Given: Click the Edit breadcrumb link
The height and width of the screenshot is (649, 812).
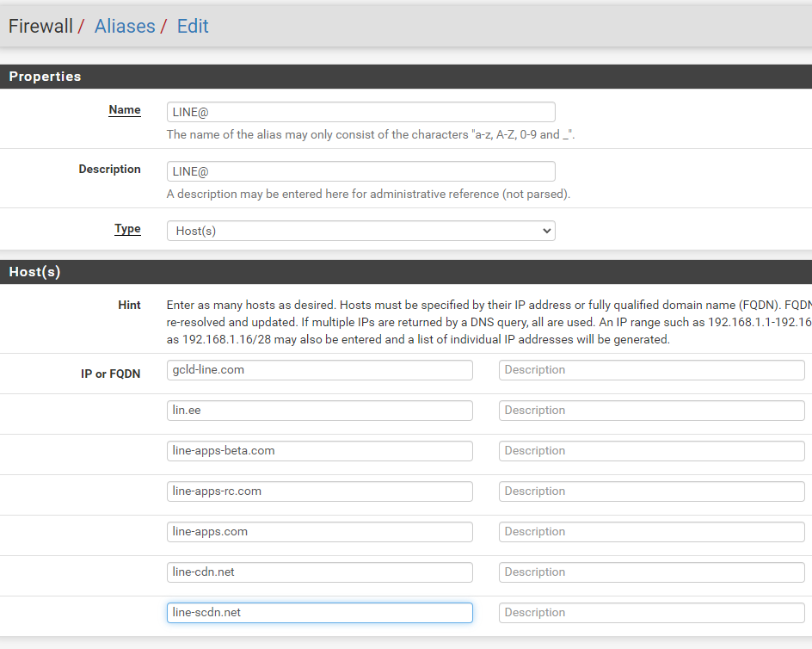Looking at the screenshot, I should 193,26.
